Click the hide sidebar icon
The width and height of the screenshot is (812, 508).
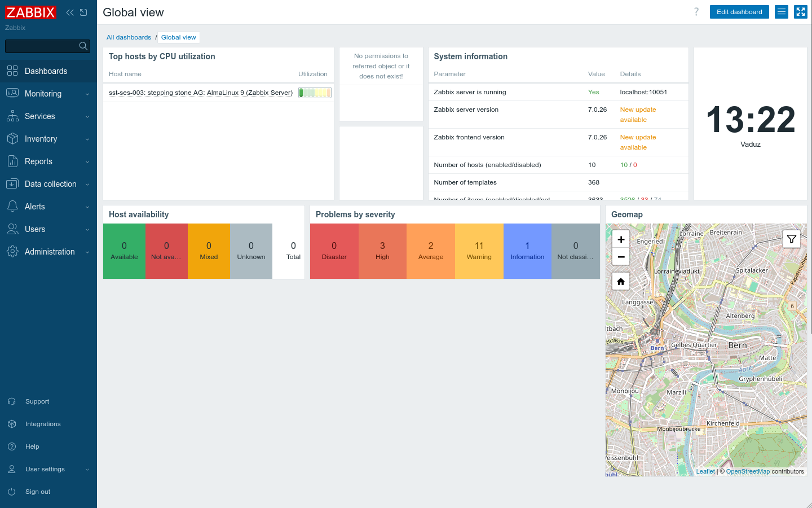[83, 12]
